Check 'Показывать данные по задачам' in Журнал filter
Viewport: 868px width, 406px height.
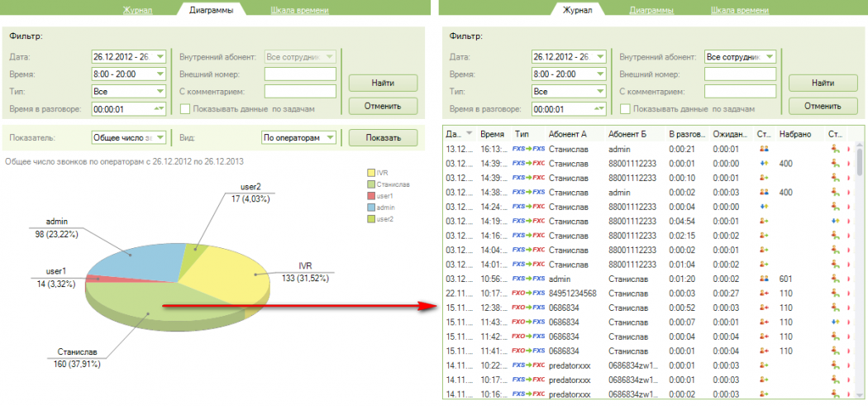(x=626, y=108)
